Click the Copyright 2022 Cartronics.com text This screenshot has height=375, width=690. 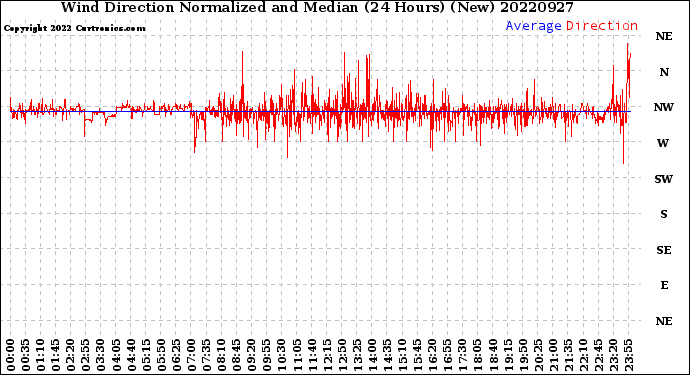[x=74, y=28]
